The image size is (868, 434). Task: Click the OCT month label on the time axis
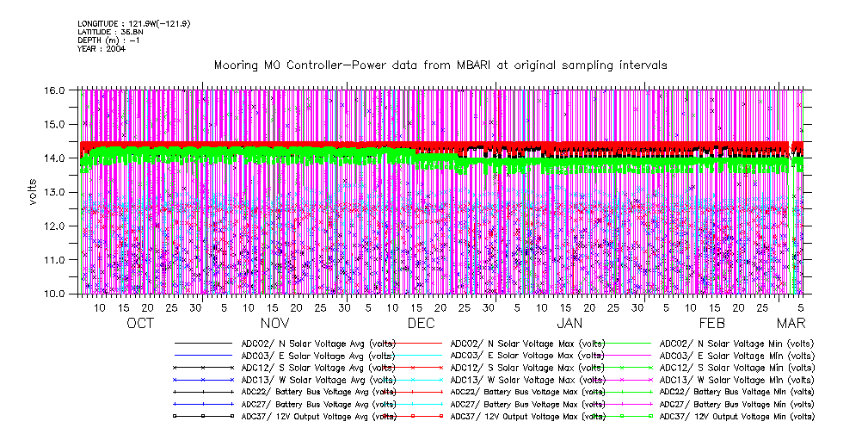click(x=140, y=323)
